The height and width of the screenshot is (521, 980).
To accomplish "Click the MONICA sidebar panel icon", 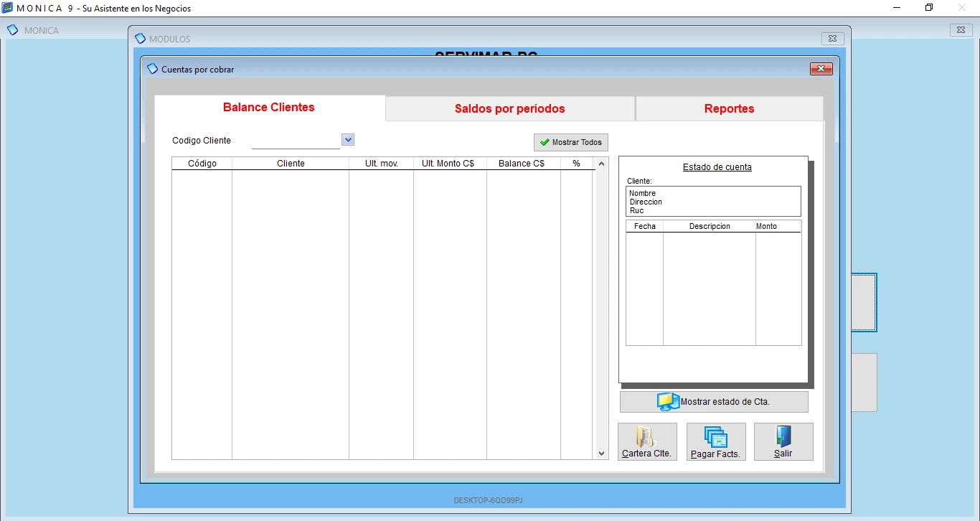I will tap(12, 29).
